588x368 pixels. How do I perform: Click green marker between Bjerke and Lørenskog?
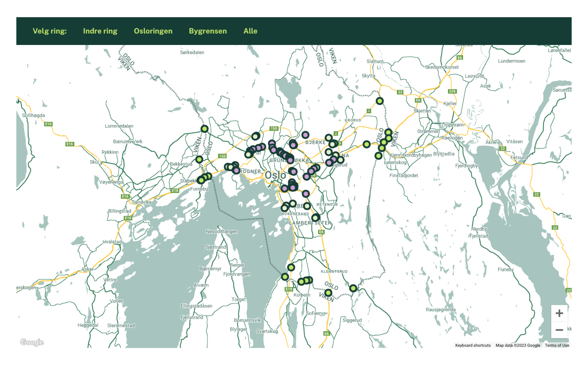pyautogui.click(x=367, y=144)
